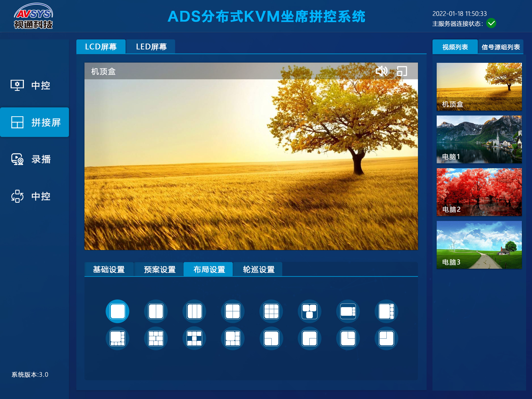Choose two-top one-bottom triangle layout

tap(310, 311)
